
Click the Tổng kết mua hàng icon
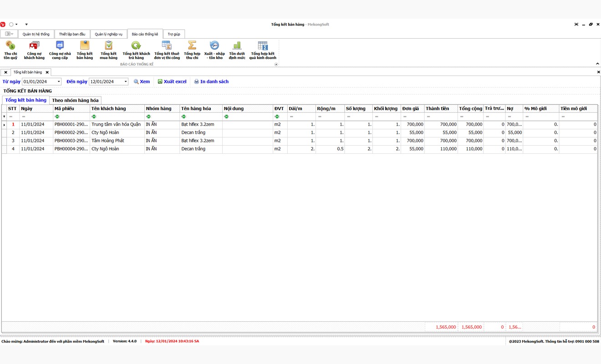pos(108,50)
